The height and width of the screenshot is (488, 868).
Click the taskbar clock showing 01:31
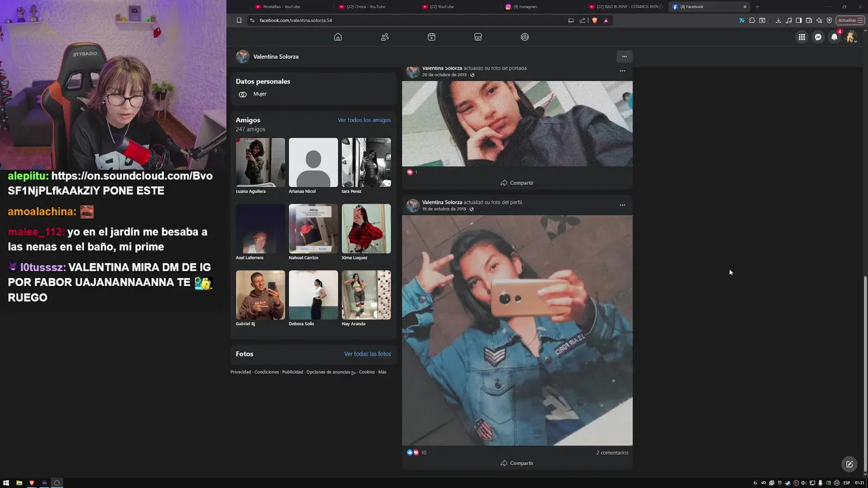coord(859,483)
